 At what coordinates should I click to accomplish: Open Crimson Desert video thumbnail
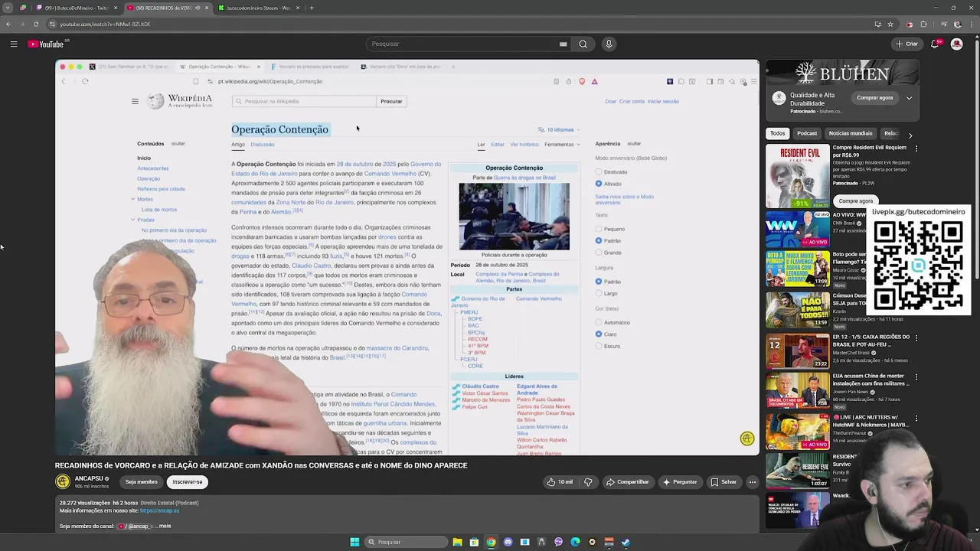(x=797, y=310)
